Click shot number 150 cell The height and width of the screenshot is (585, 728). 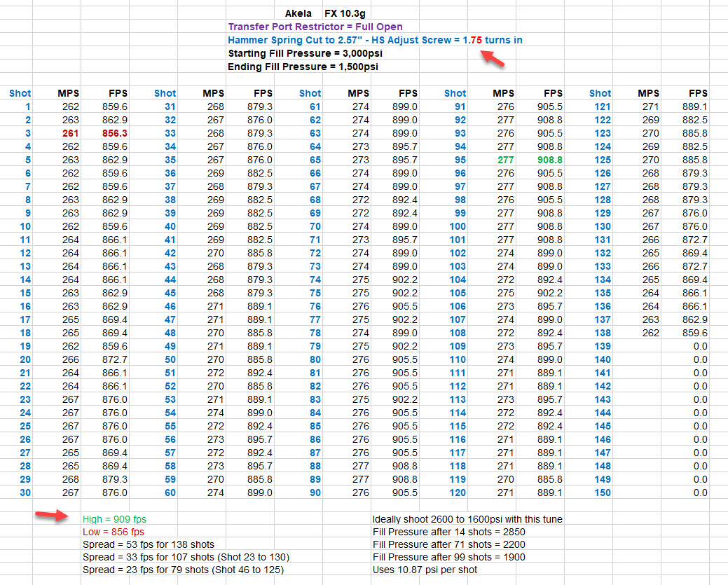coord(603,493)
